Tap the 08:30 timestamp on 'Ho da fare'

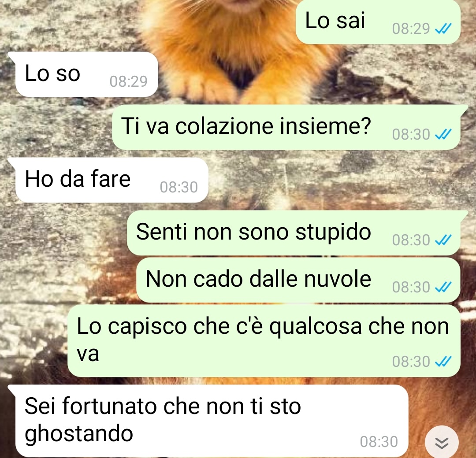tap(179, 187)
